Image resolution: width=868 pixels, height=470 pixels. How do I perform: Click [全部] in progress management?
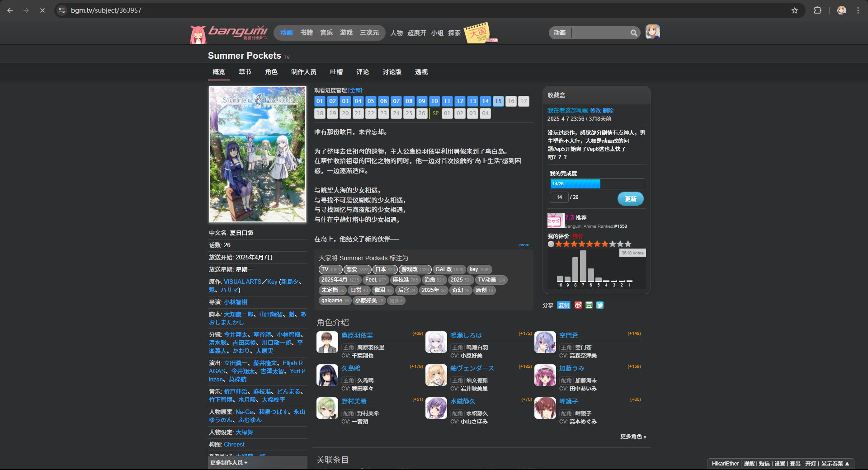coord(355,90)
